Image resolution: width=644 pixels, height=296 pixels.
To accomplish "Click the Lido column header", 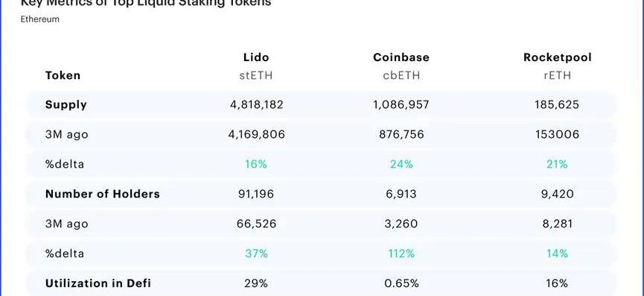I will pyautogui.click(x=256, y=57).
